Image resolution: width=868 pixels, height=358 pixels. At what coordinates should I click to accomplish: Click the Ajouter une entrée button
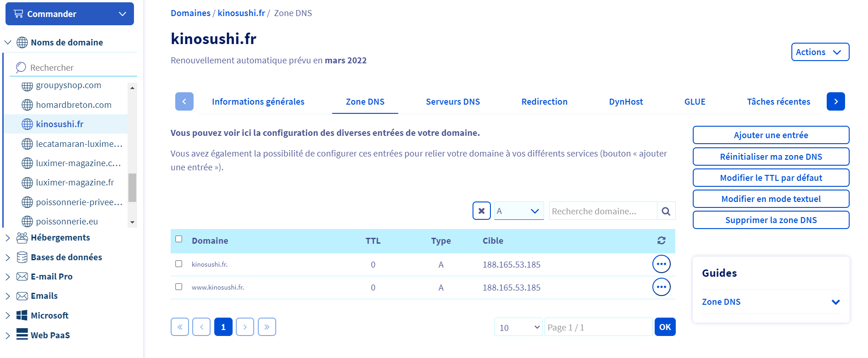pos(771,135)
